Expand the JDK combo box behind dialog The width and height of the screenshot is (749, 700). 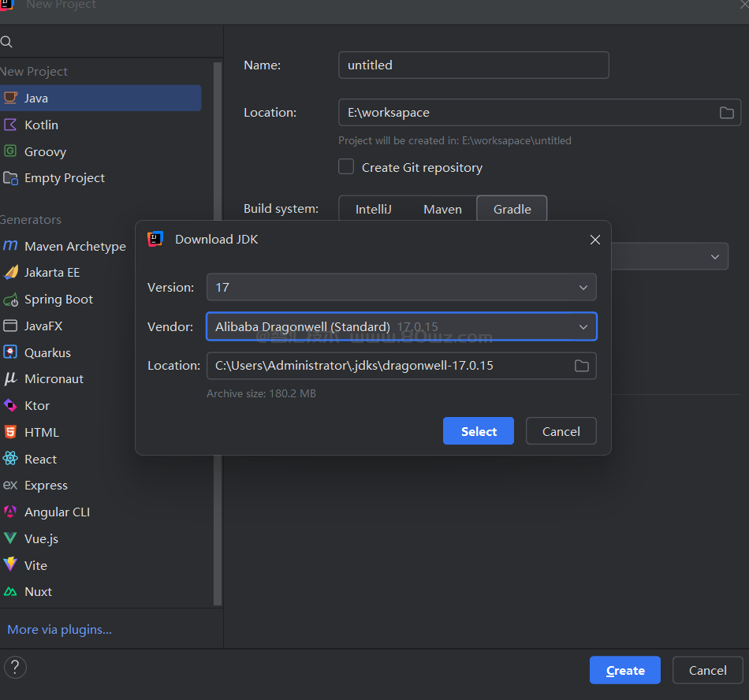point(714,256)
